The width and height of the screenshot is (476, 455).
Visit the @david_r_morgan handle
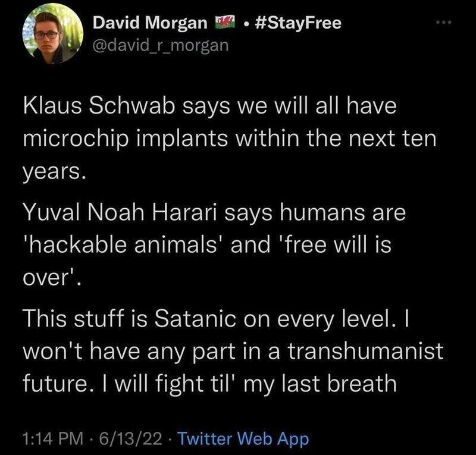[160, 46]
